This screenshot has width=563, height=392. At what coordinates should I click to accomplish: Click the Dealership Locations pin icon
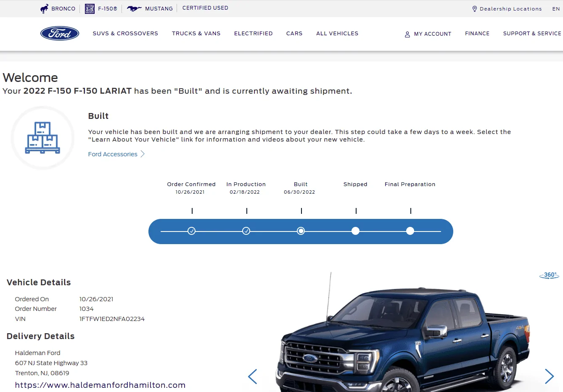(475, 9)
